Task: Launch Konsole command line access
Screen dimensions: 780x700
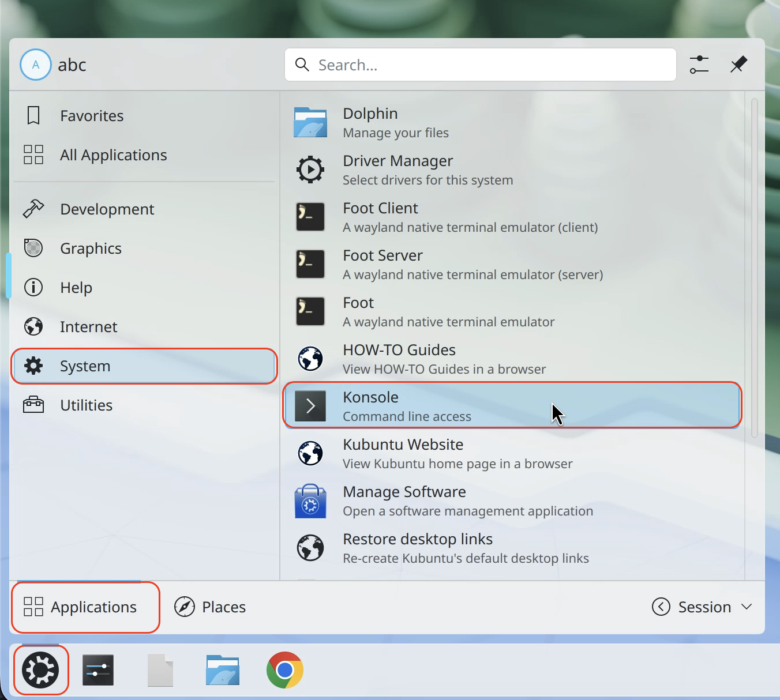Action: [x=512, y=406]
